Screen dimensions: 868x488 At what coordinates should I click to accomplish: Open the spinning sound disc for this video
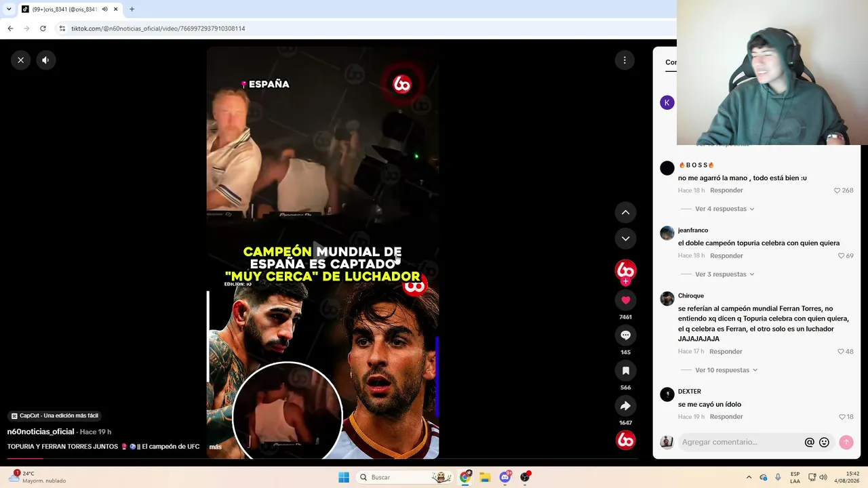tap(625, 440)
